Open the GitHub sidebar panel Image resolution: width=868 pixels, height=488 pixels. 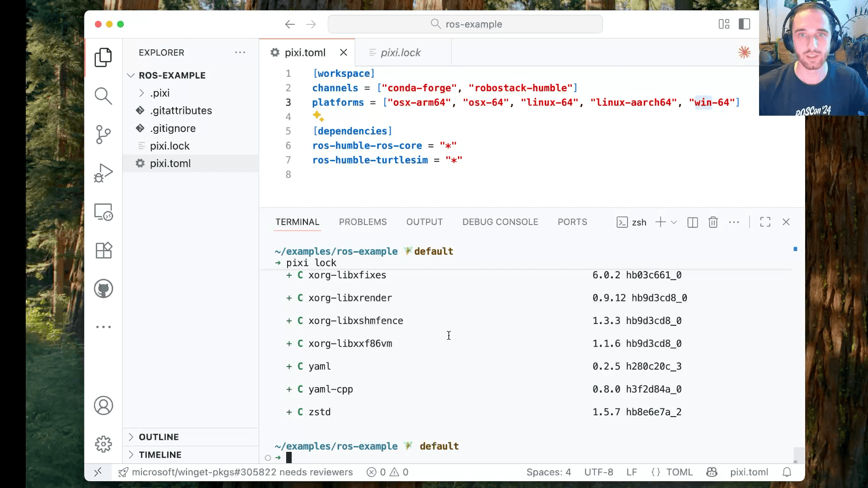[x=103, y=289]
